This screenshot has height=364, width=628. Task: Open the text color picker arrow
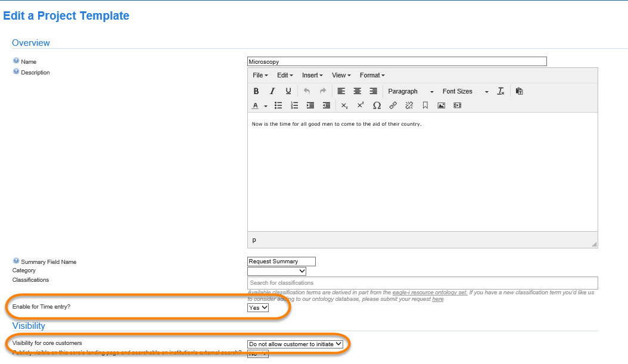click(266, 106)
